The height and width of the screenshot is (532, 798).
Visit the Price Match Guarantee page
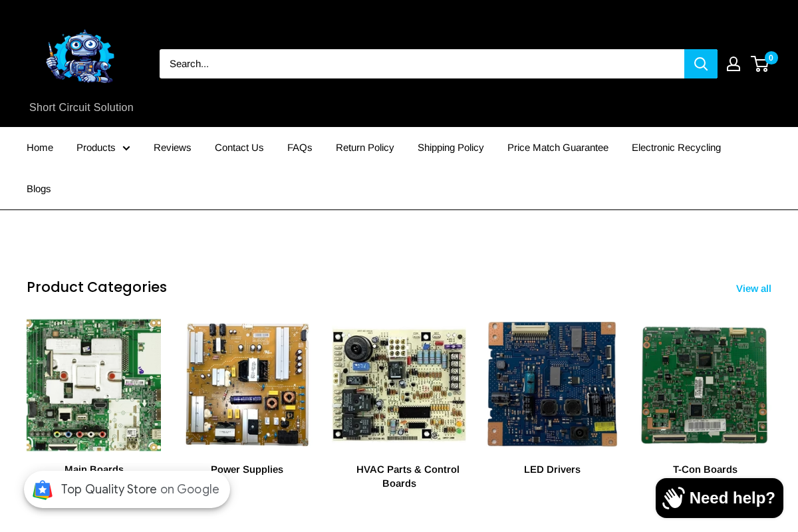(558, 148)
